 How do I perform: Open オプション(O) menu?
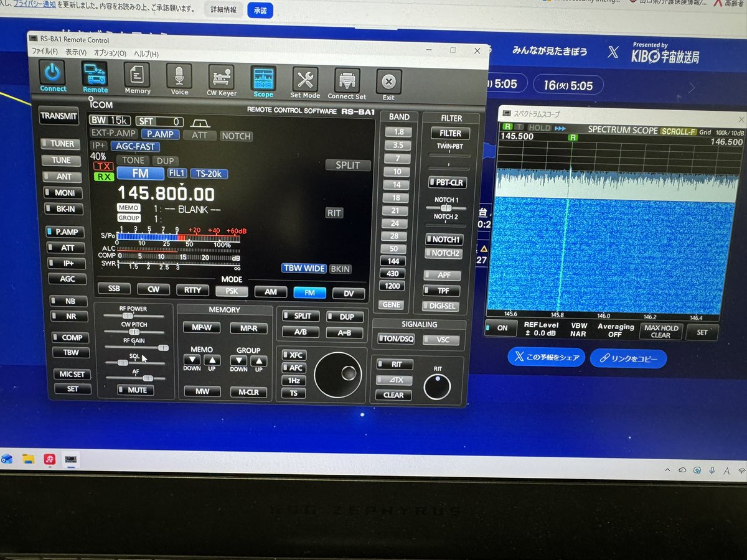110,53
